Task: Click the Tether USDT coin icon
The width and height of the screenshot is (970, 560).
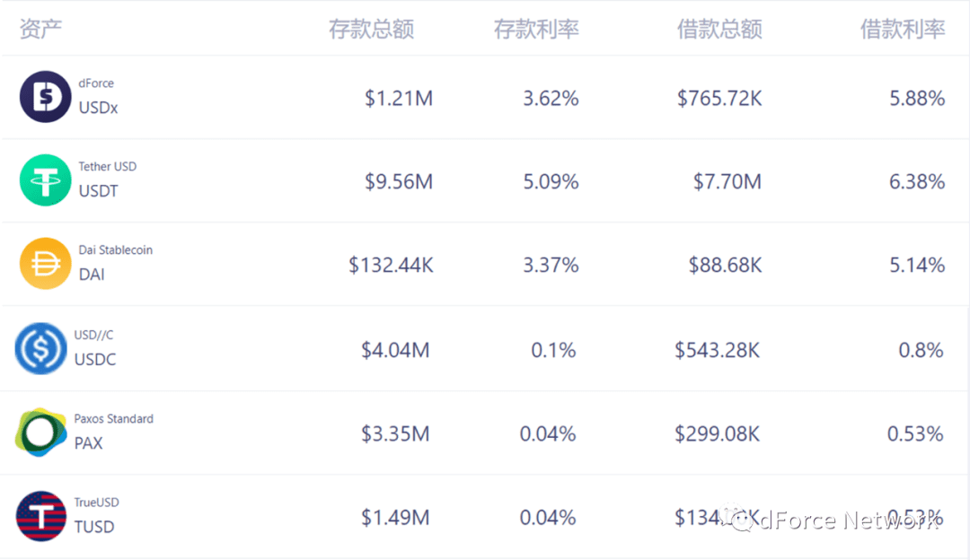Action: point(45,179)
